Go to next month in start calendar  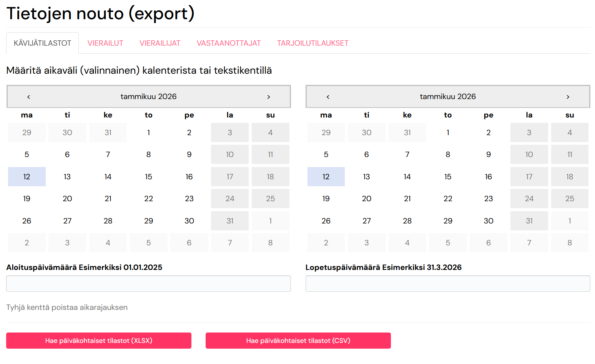(x=268, y=97)
